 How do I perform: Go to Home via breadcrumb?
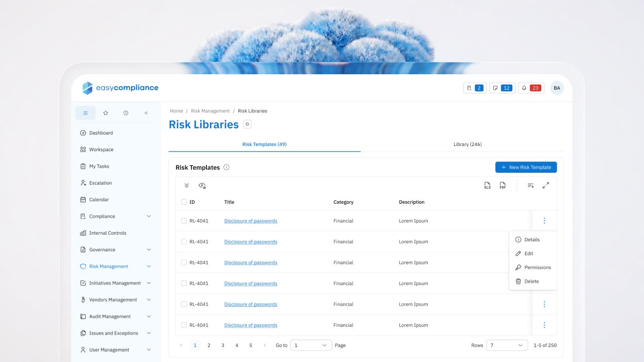176,111
